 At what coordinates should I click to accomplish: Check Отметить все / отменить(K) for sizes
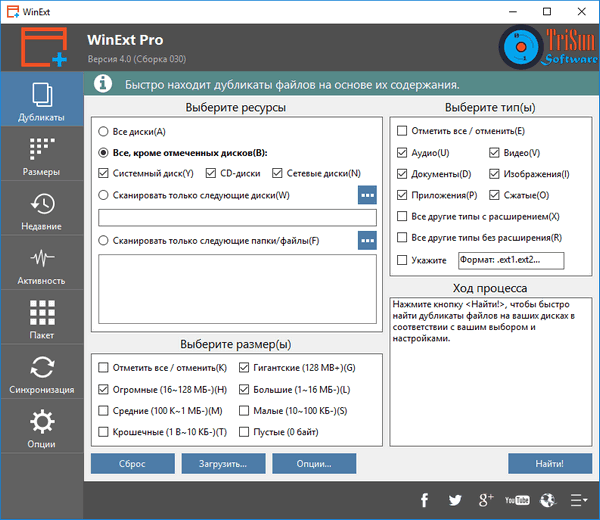pyautogui.click(x=103, y=368)
